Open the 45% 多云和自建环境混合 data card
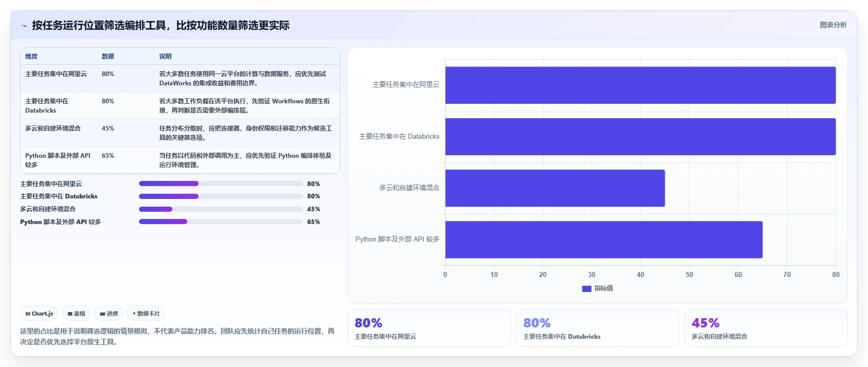 tap(766, 328)
